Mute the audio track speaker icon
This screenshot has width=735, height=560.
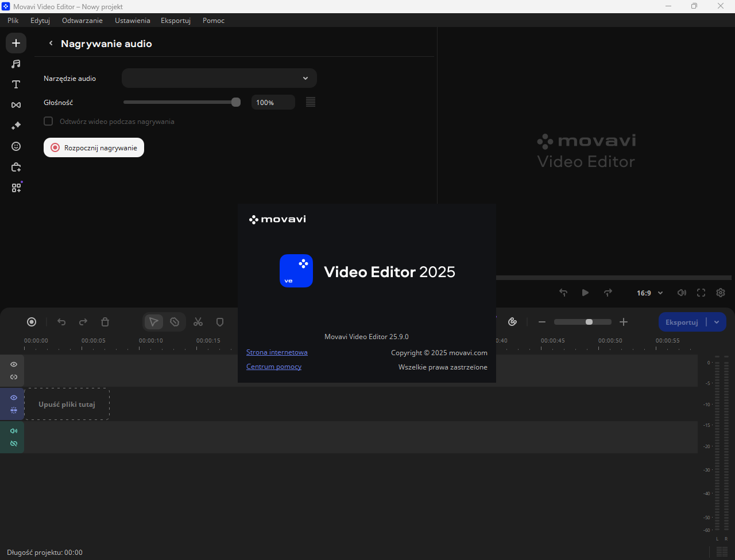(14, 431)
